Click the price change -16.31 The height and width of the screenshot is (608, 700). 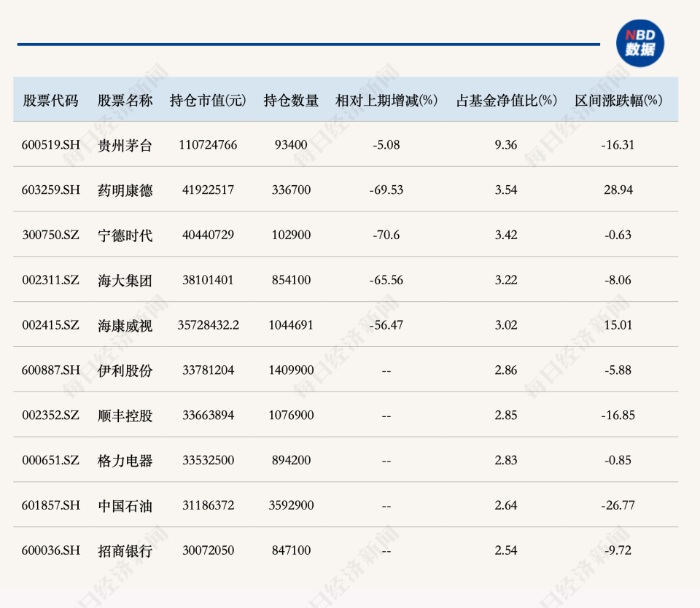point(618,145)
